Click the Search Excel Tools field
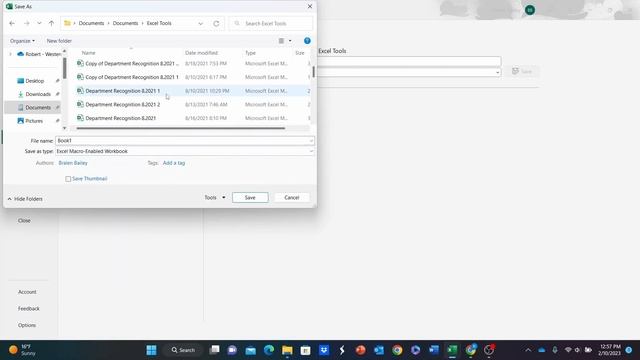This screenshot has width=640, height=360. [271, 24]
